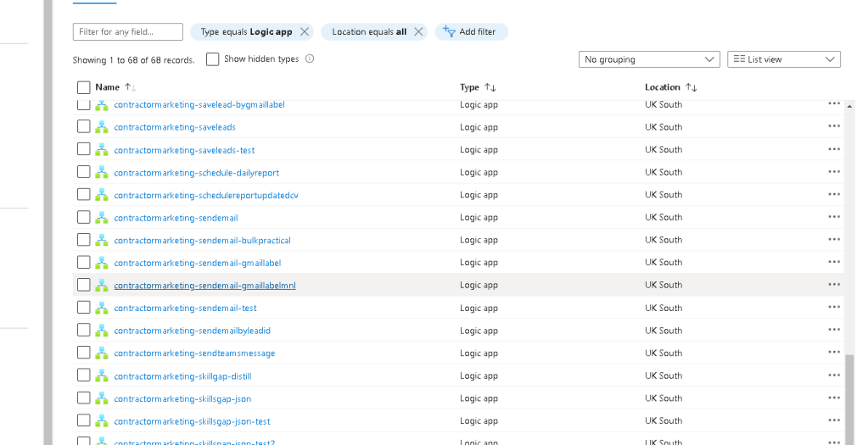The width and height of the screenshot is (868, 445).
Task: Open contractormarketing-sendemail-gmaillabel link
Action: point(198,263)
